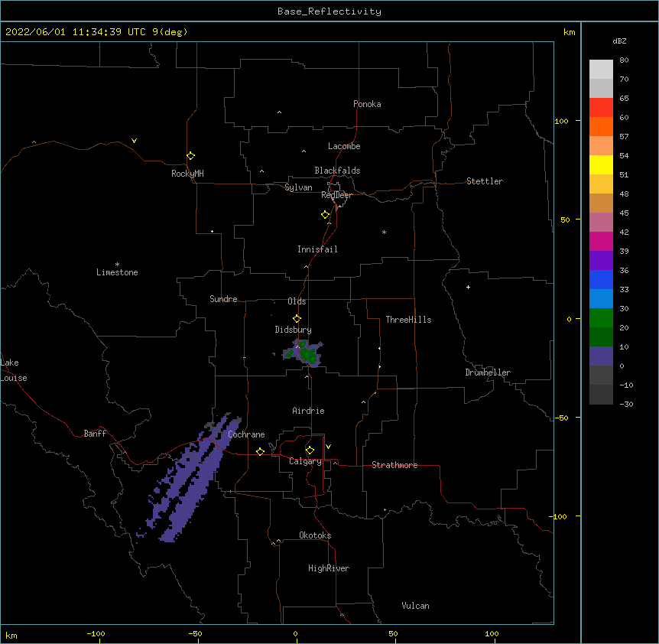This screenshot has width=659, height=644.
Task: Click the -50 tick label on the horizontal axis
Action: pos(196,634)
